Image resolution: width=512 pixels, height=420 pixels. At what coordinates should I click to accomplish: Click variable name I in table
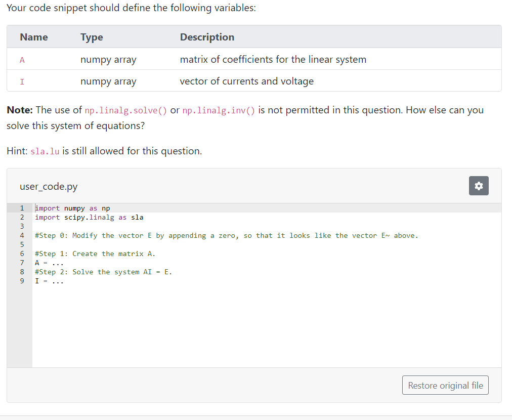22,81
